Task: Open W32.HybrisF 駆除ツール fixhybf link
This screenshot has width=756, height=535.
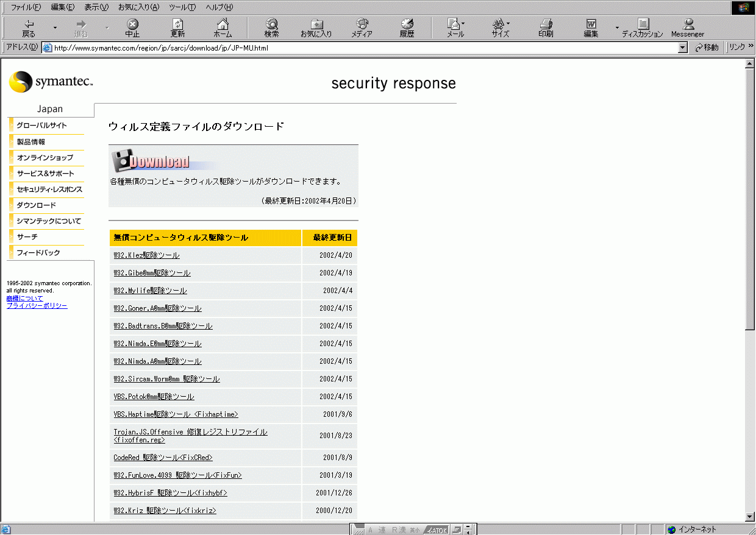Action: [170, 493]
